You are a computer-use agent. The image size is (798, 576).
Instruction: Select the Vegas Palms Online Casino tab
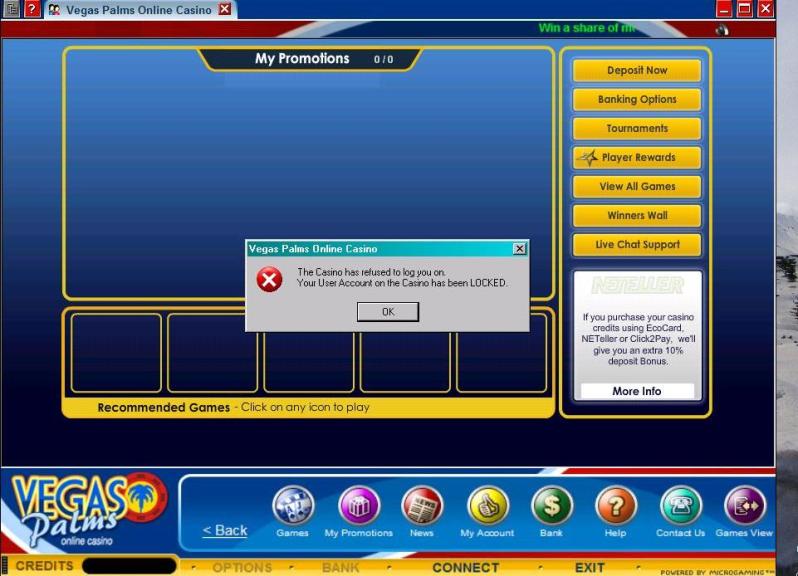pyautogui.click(x=138, y=10)
